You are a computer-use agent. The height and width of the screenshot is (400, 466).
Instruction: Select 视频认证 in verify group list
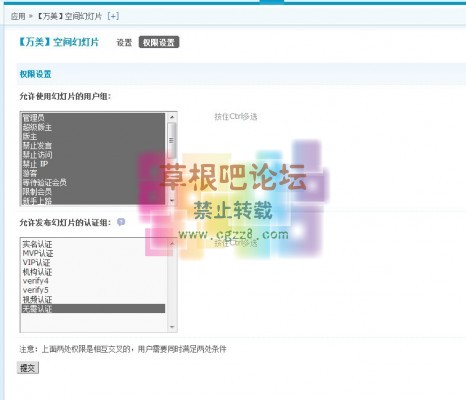point(93,299)
